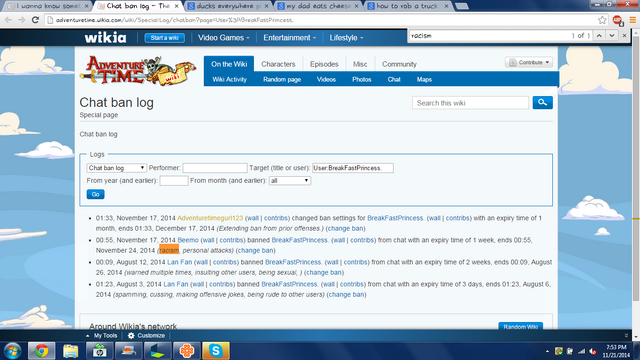Open the Videos submenu link
This screenshot has width=640, height=360.
pos(326,79)
